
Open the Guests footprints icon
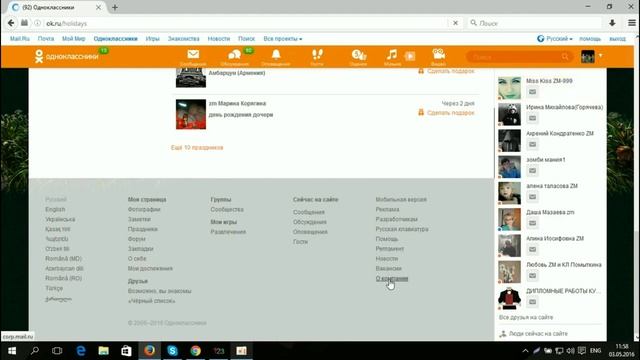[317, 54]
